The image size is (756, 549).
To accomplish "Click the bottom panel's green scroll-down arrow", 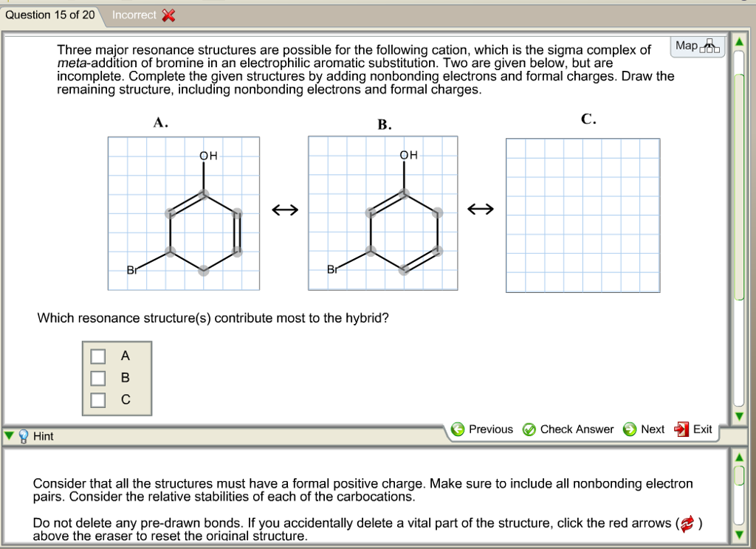I will [739, 533].
